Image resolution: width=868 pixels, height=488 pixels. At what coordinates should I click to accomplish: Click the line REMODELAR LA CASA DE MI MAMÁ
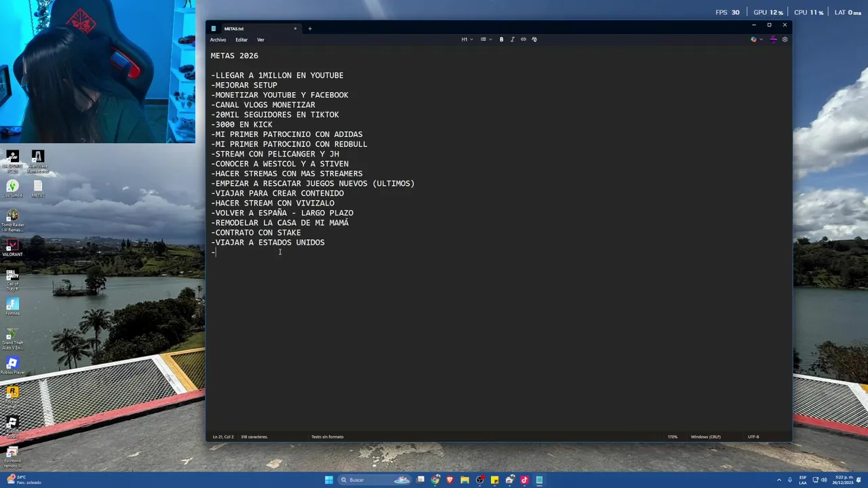(279, 223)
